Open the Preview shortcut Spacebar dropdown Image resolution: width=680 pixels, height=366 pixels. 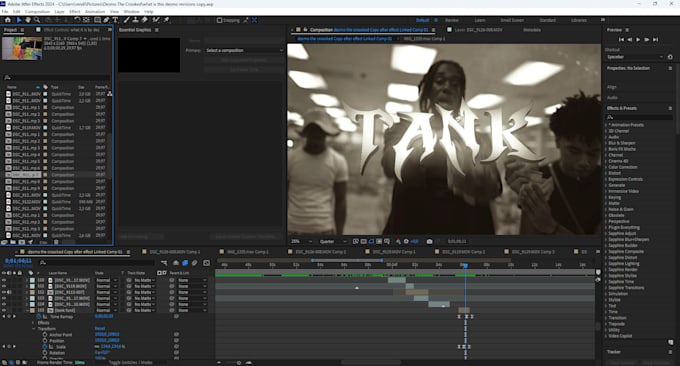pos(635,57)
